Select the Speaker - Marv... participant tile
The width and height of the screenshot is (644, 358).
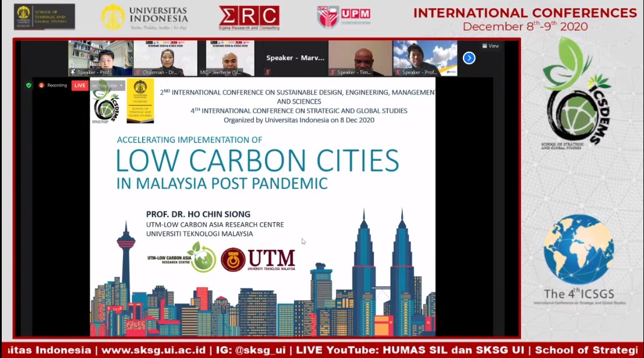[x=295, y=58]
